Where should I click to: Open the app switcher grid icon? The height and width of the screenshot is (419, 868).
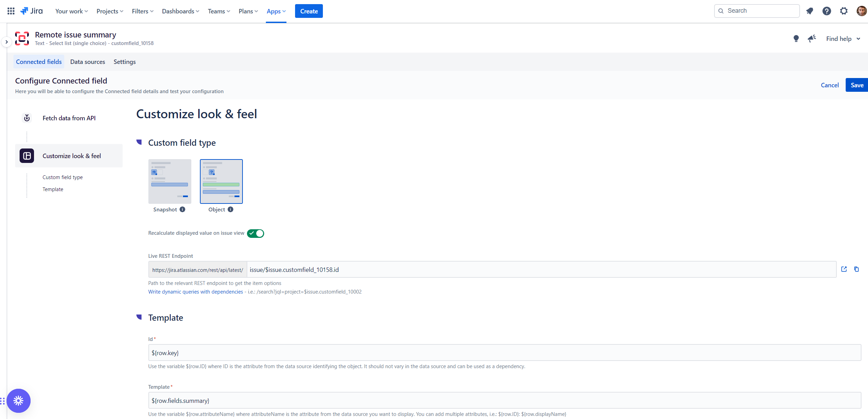click(11, 11)
